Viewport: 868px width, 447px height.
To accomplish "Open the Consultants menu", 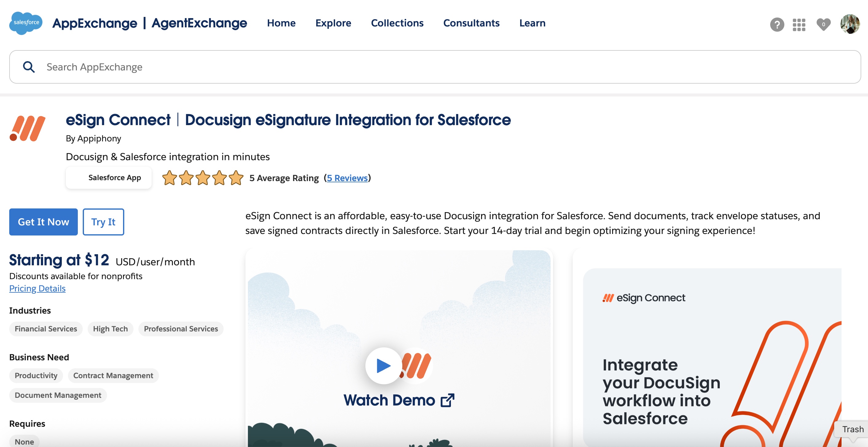I will [x=471, y=23].
